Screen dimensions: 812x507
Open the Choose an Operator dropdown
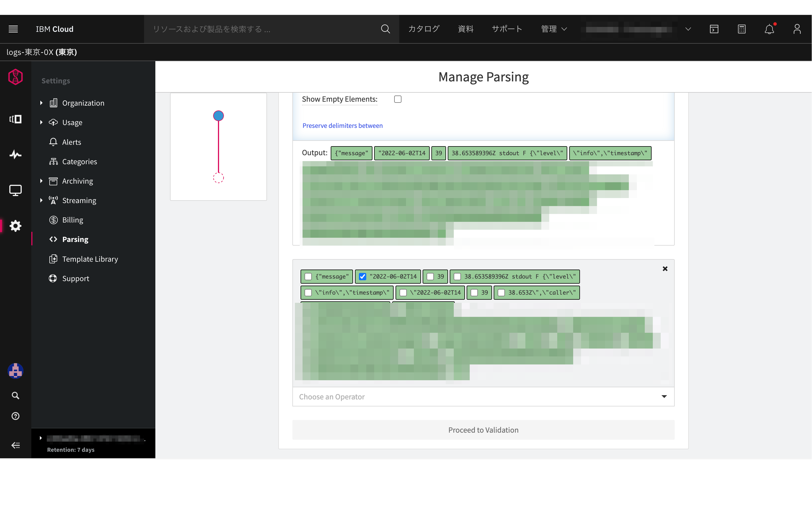[483, 397]
